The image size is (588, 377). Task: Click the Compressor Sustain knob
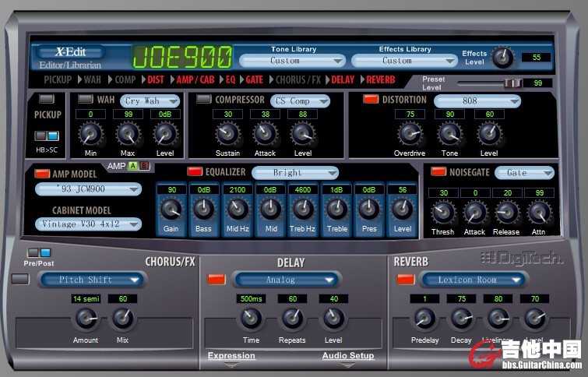tap(227, 133)
